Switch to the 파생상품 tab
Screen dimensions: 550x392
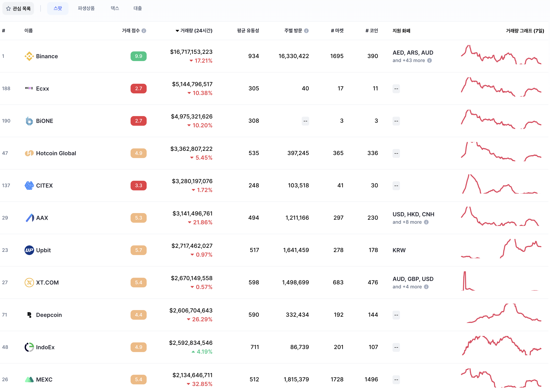tap(86, 8)
